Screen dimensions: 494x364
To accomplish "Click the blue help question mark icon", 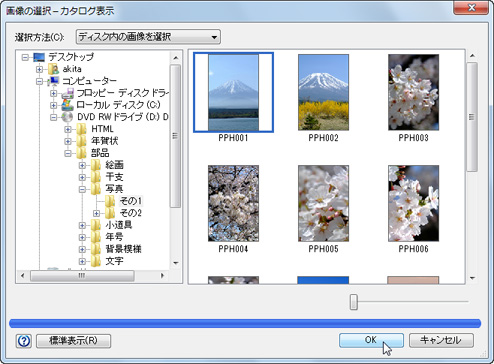I will click(24, 341).
